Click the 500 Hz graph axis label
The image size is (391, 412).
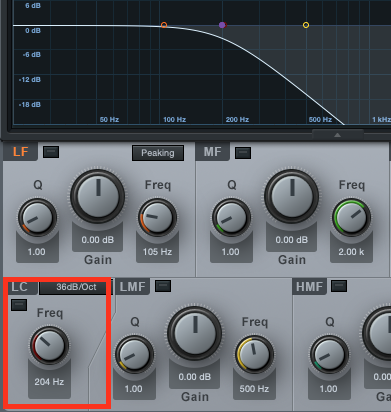click(320, 119)
